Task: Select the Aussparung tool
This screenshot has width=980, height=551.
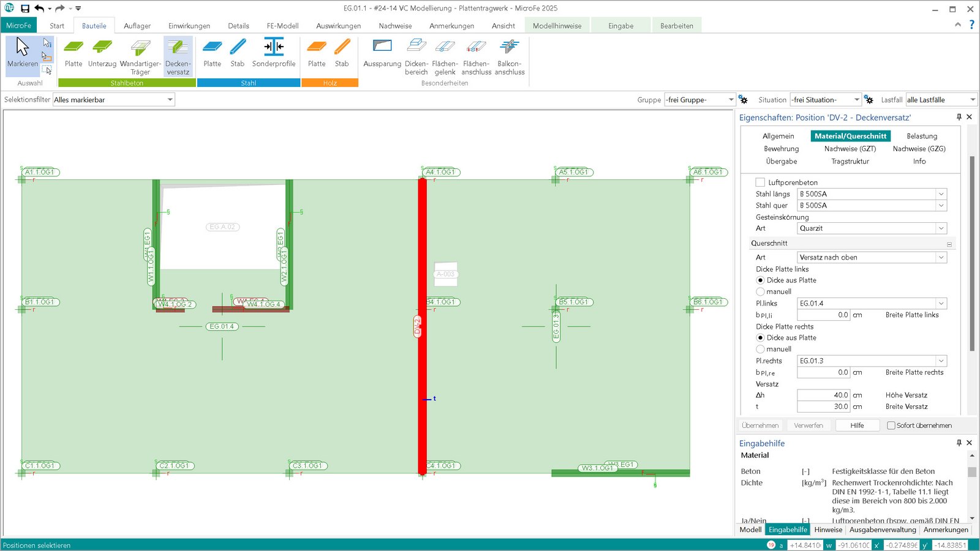Action: coord(381,55)
